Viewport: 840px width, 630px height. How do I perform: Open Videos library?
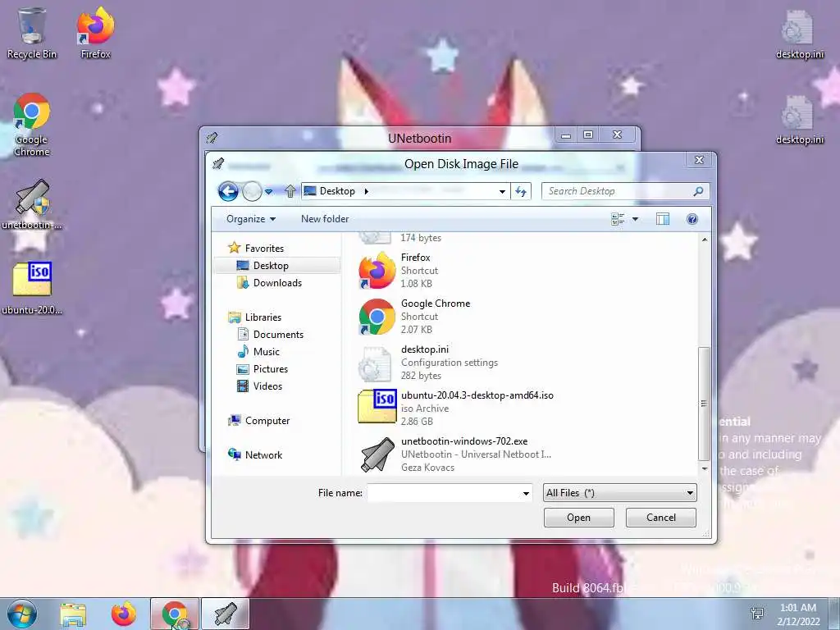267,386
